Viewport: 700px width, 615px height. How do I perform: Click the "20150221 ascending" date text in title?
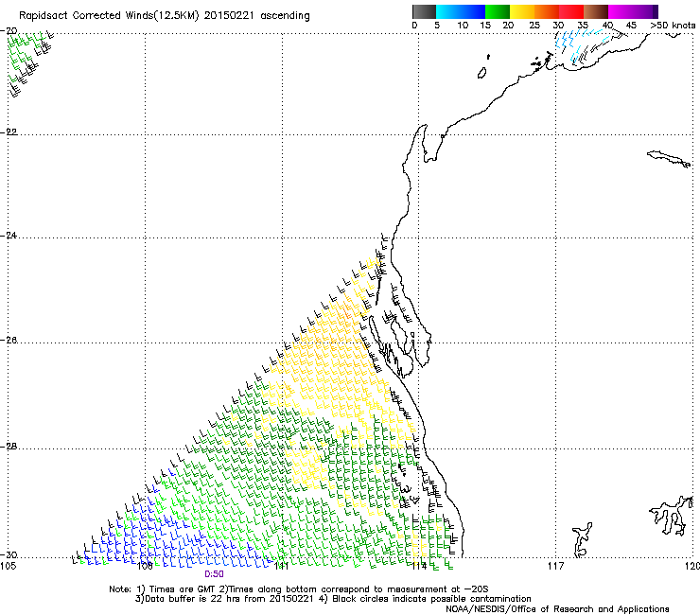tap(256, 16)
